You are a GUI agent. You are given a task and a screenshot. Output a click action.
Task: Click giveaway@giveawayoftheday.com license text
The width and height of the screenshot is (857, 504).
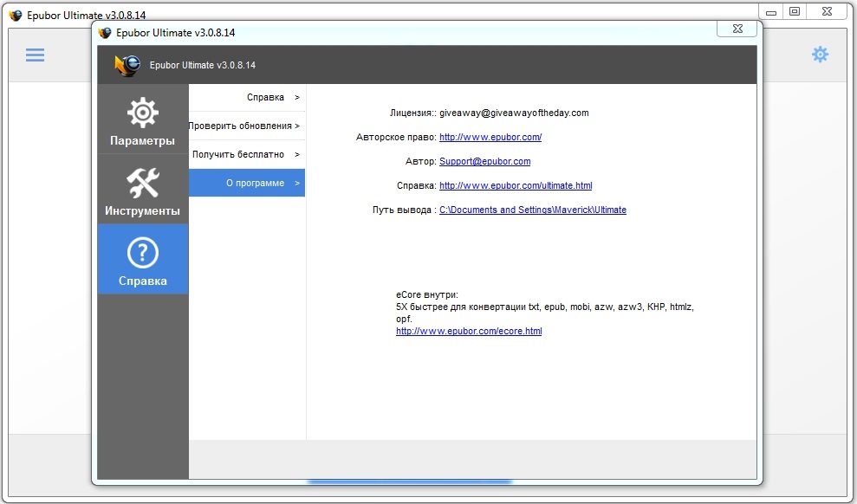click(515, 113)
